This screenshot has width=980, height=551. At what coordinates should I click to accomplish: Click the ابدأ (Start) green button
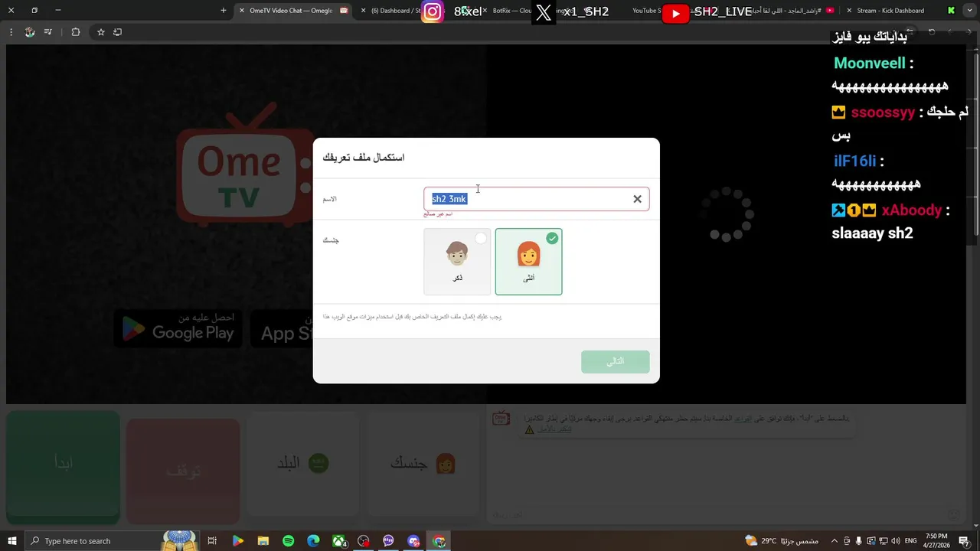point(64,467)
